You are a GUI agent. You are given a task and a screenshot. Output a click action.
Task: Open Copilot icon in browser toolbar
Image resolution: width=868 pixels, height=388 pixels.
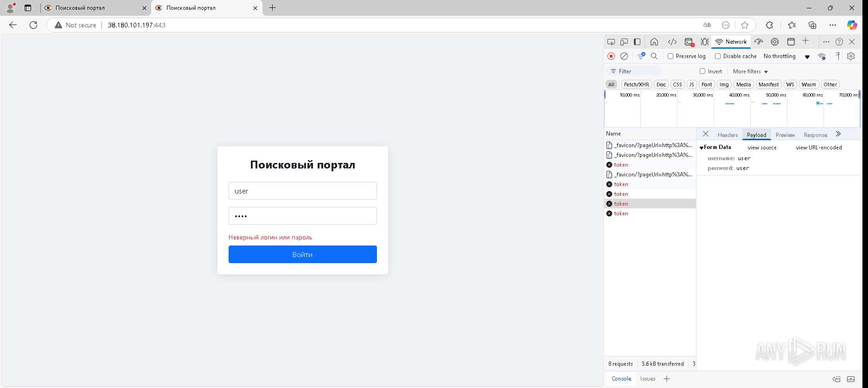point(852,25)
